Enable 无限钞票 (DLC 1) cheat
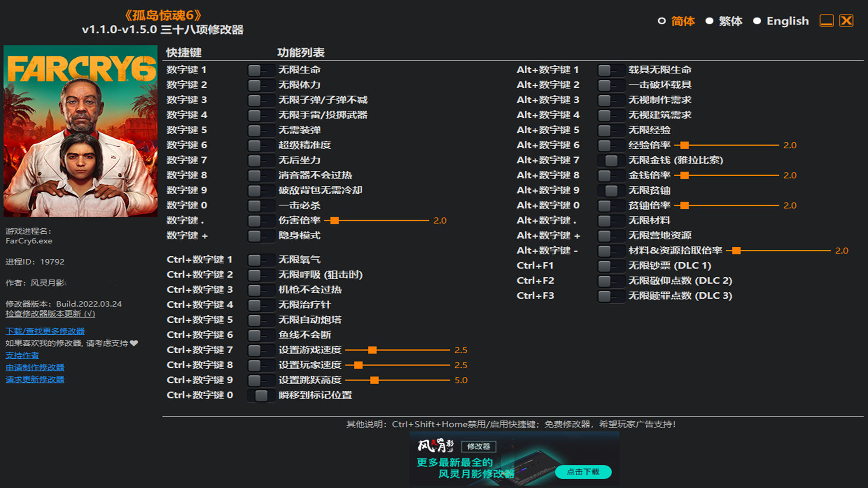Image resolution: width=868 pixels, height=488 pixels. tap(611, 266)
